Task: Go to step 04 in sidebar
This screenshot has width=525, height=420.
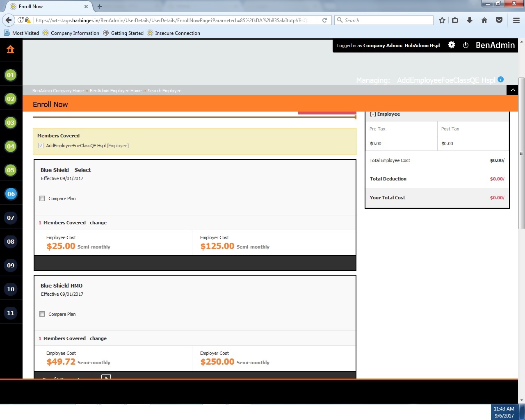Action: coord(11,146)
